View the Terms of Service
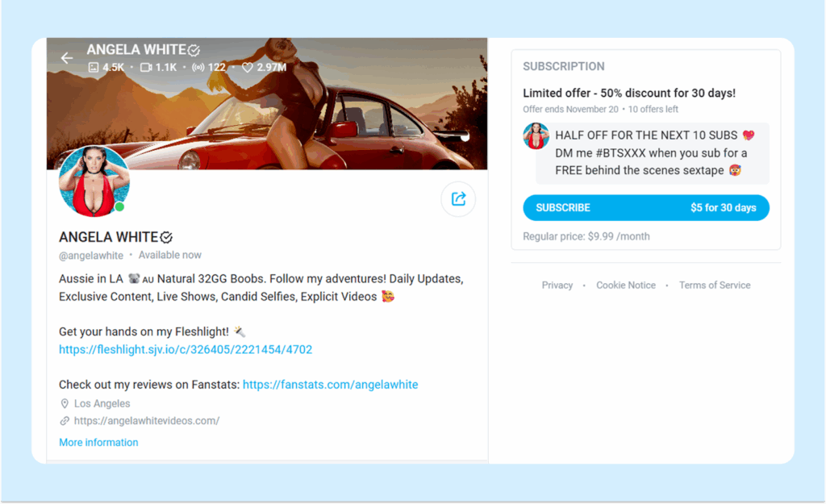The width and height of the screenshot is (826, 504). pyautogui.click(x=715, y=285)
